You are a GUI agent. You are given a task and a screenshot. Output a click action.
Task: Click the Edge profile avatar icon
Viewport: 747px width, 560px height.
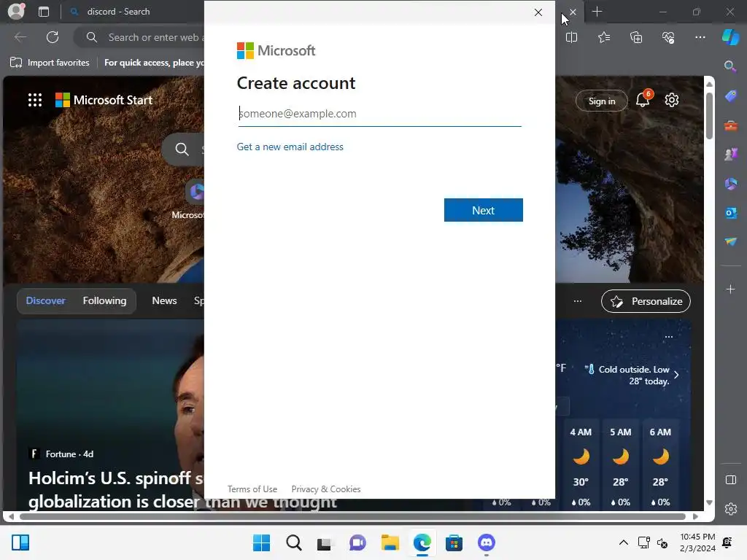[x=16, y=12]
